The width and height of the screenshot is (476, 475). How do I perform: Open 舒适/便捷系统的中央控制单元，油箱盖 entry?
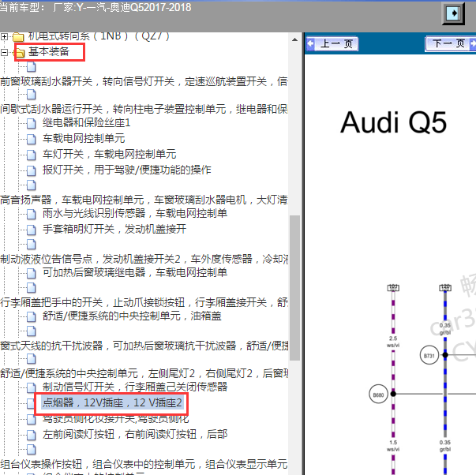pos(132,316)
